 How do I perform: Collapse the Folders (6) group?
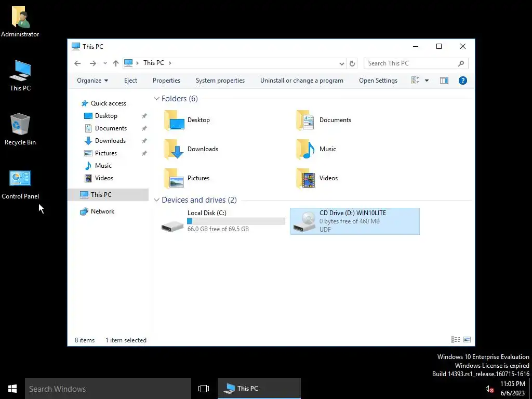[x=156, y=99]
